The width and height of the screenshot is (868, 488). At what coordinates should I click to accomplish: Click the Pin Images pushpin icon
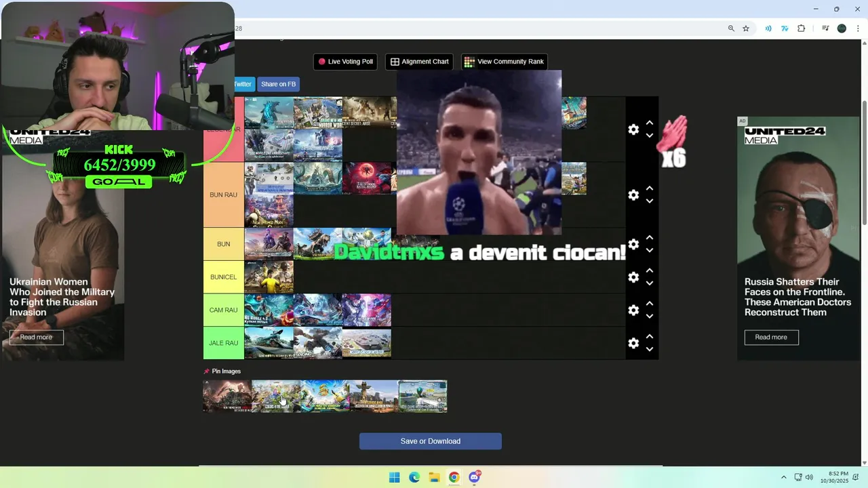(207, 371)
